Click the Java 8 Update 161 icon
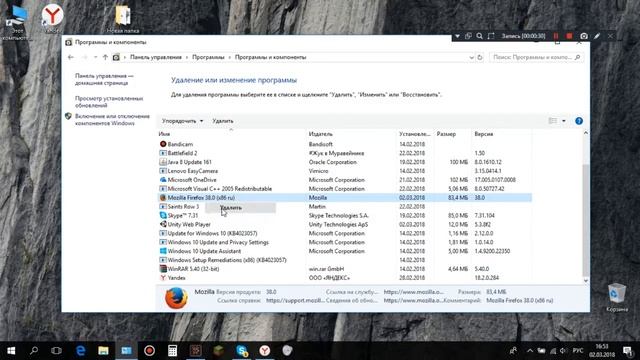This screenshot has height=360, width=640. (163, 162)
